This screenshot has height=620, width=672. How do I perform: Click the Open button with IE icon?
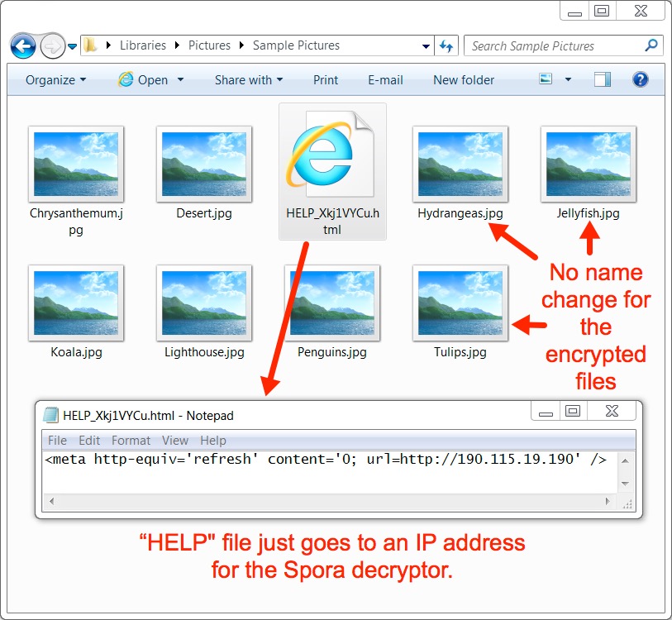143,79
